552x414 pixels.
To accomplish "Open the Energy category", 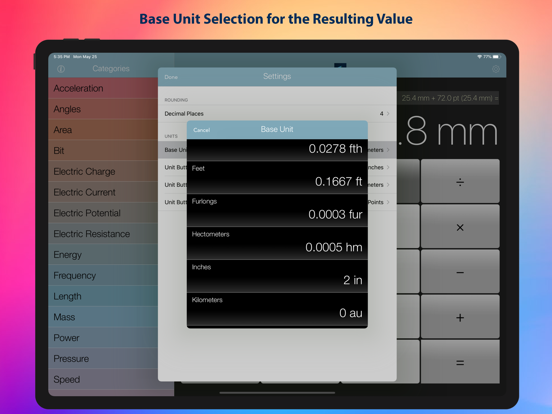I will point(103,255).
